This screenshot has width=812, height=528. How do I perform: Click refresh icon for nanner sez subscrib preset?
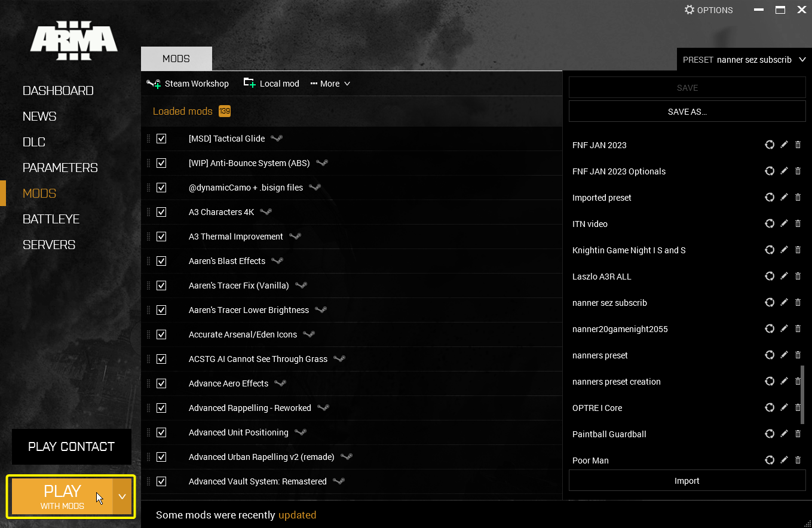point(770,302)
